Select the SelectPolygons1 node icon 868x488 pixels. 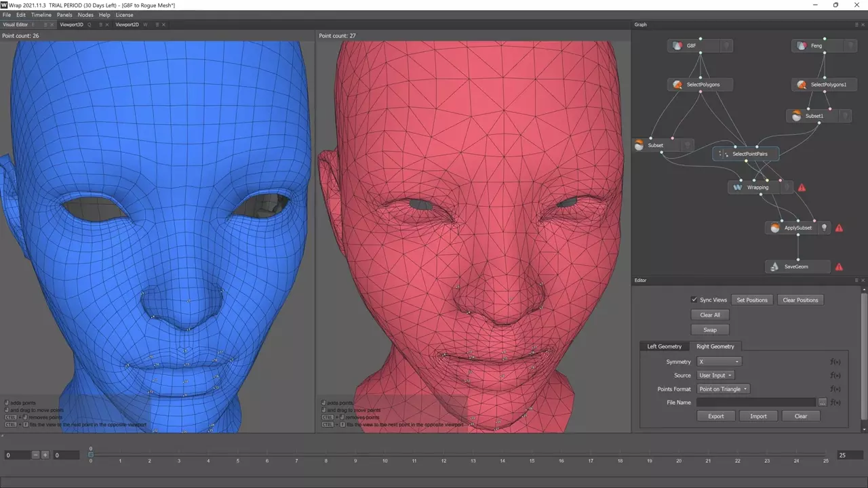(x=802, y=85)
